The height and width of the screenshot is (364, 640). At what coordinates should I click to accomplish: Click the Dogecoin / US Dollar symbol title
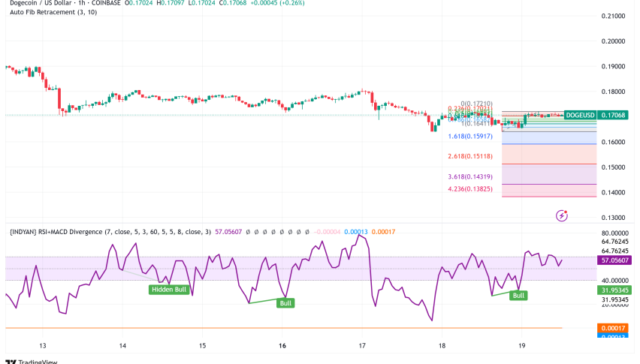tap(41, 3)
